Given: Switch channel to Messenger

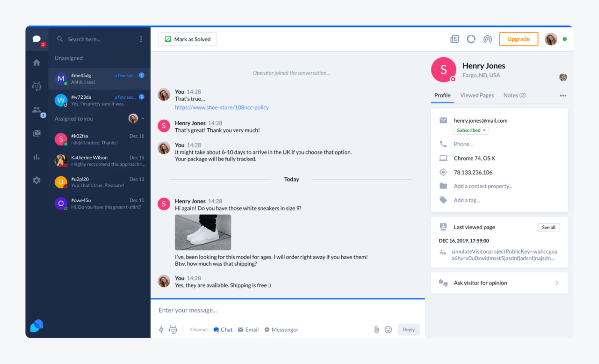Looking at the screenshot, I should [x=281, y=329].
